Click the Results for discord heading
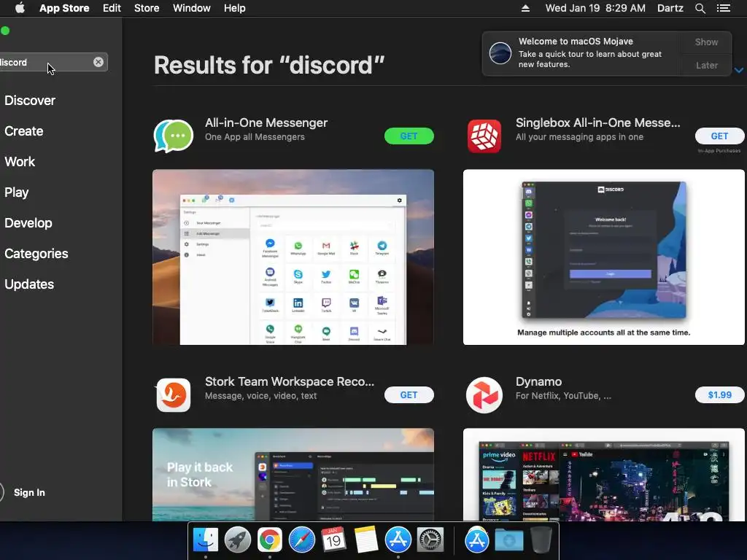Image resolution: width=747 pixels, height=560 pixels. (x=269, y=65)
